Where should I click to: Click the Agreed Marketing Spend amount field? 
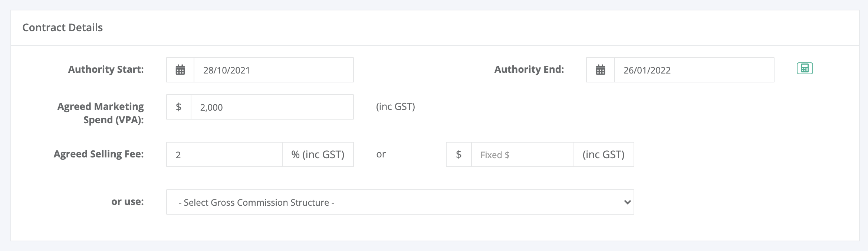click(x=272, y=107)
